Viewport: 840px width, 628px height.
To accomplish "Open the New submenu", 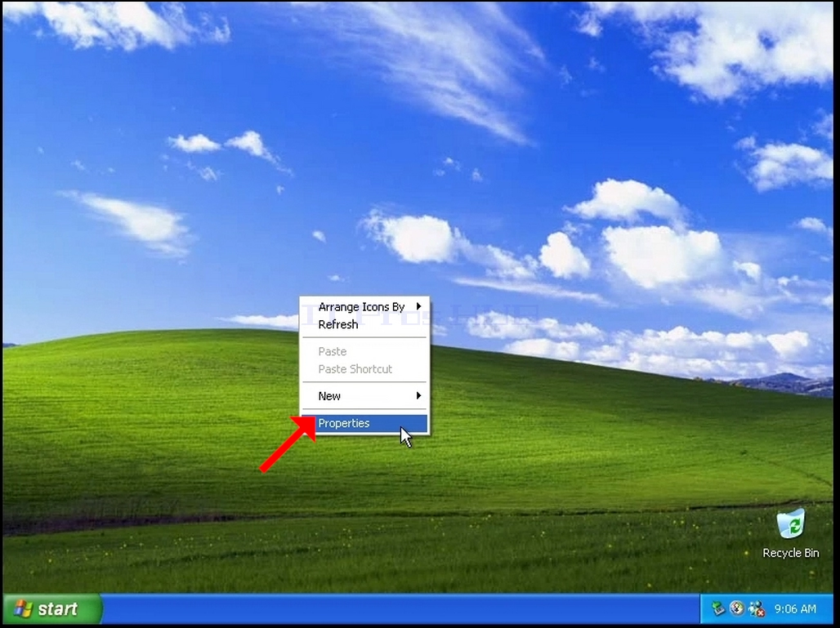I will click(x=364, y=396).
